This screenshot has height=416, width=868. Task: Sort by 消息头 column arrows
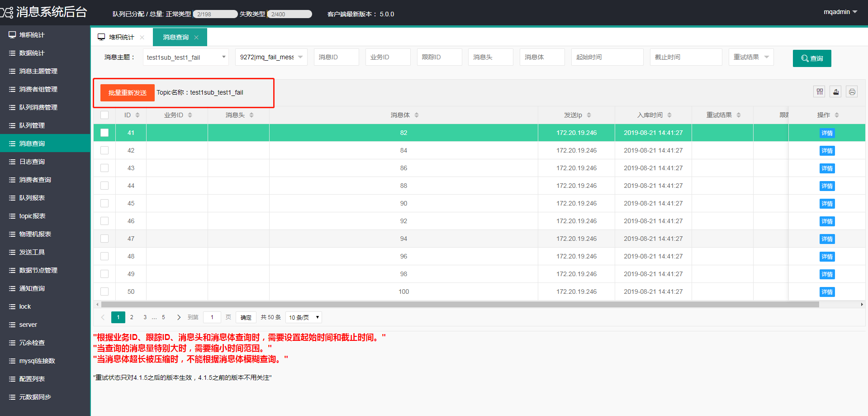pos(251,115)
